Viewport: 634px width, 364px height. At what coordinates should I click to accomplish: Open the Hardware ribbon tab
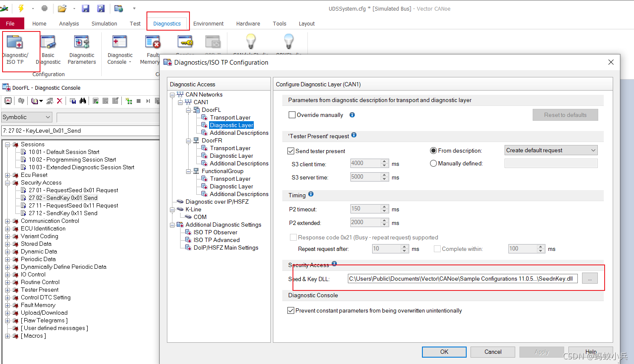point(248,24)
